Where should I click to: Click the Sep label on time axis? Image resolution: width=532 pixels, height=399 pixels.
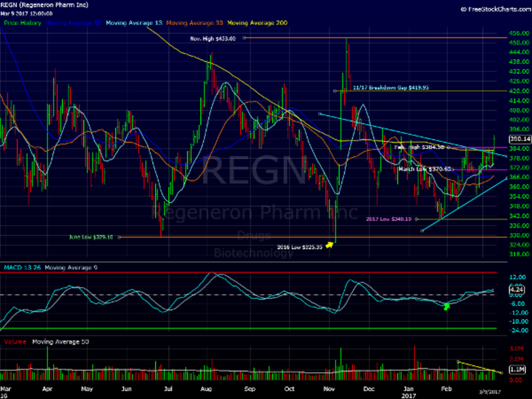[250, 389]
